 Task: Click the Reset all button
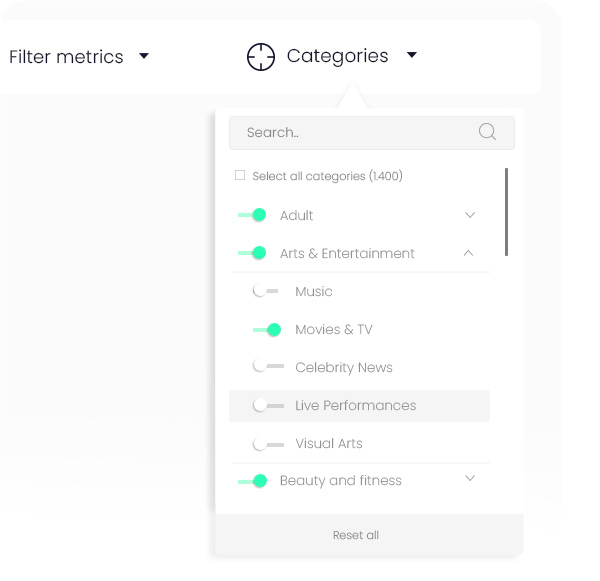pos(356,535)
